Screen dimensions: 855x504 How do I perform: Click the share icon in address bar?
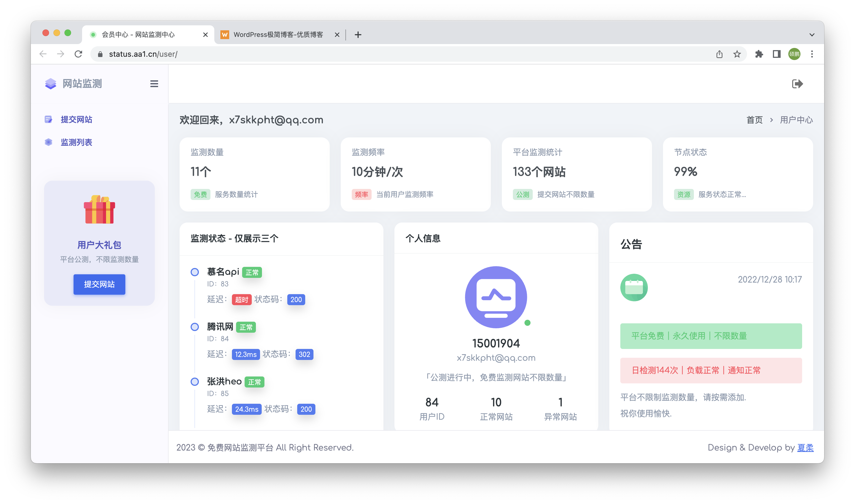point(719,54)
